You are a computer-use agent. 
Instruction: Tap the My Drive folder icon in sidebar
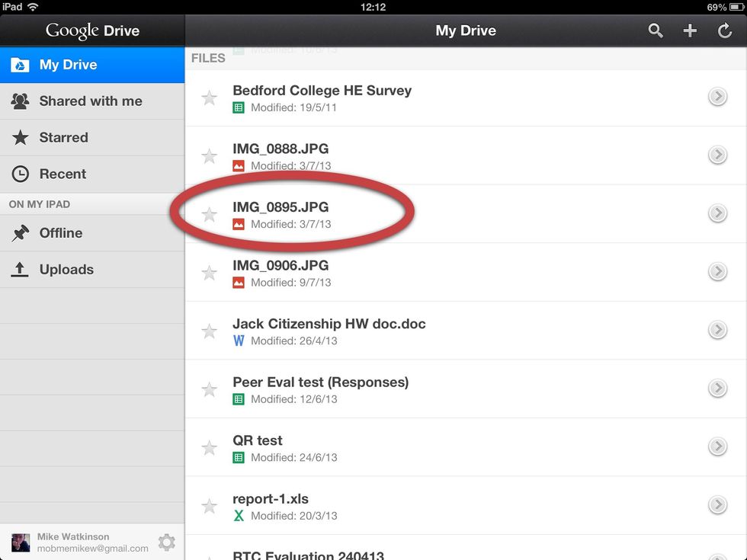tap(20, 65)
